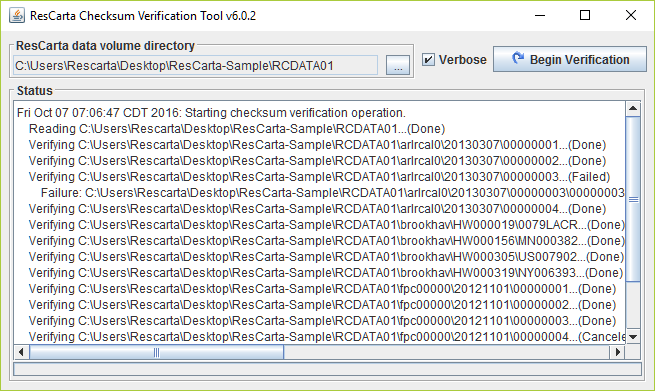This screenshot has height=391, width=655.
Task: Click the horizontal scrollbar thumb in Status
Action: pyautogui.click(x=156, y=352)
